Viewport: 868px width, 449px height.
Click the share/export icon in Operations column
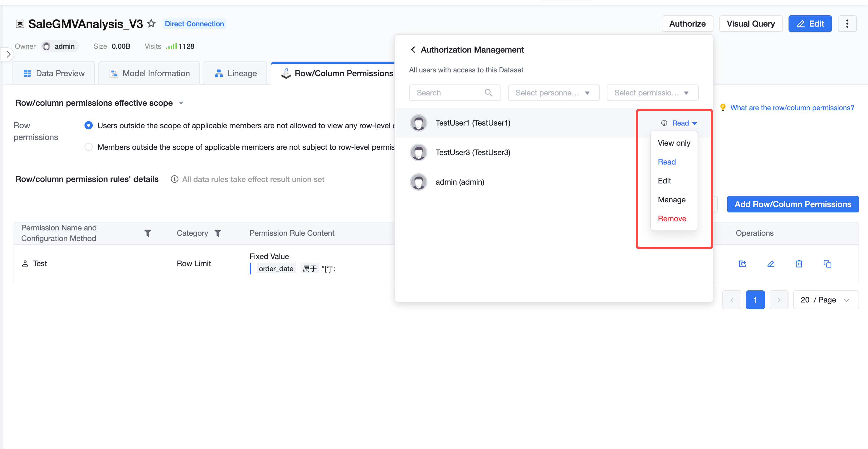(742, 264)
